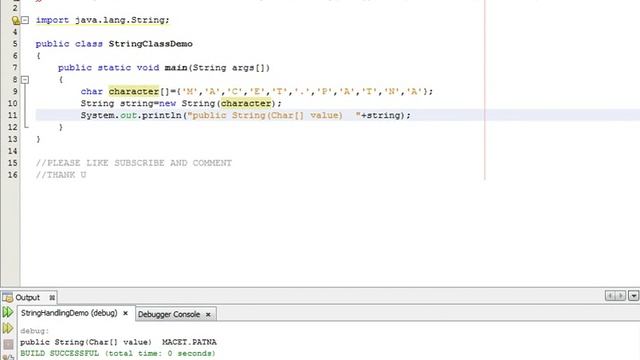Click the output line ending with MACET.PATNA
Screen dimensions: 640x360
[x=118, y=342]
